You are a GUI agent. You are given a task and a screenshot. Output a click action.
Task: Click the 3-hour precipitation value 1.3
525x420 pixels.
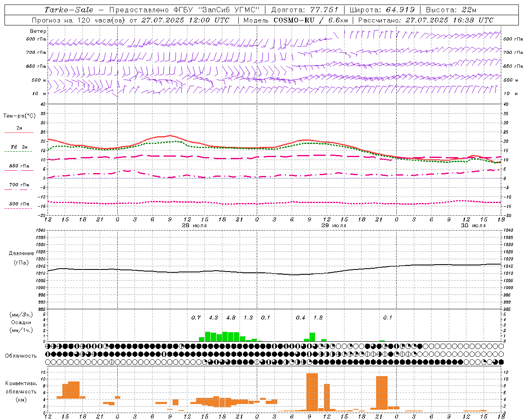pyautogui.click(x=248, y=317)
